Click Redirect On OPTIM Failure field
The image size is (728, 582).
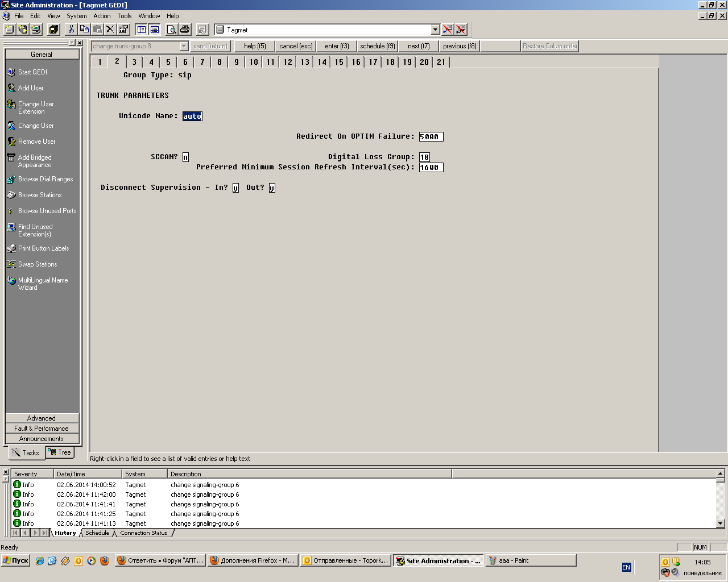(431, 137)
